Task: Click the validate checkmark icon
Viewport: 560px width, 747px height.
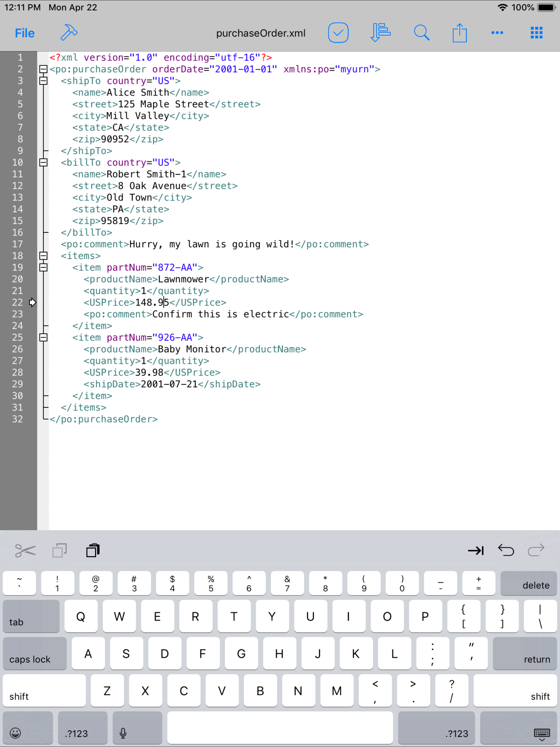Action: tap(338, 33)
